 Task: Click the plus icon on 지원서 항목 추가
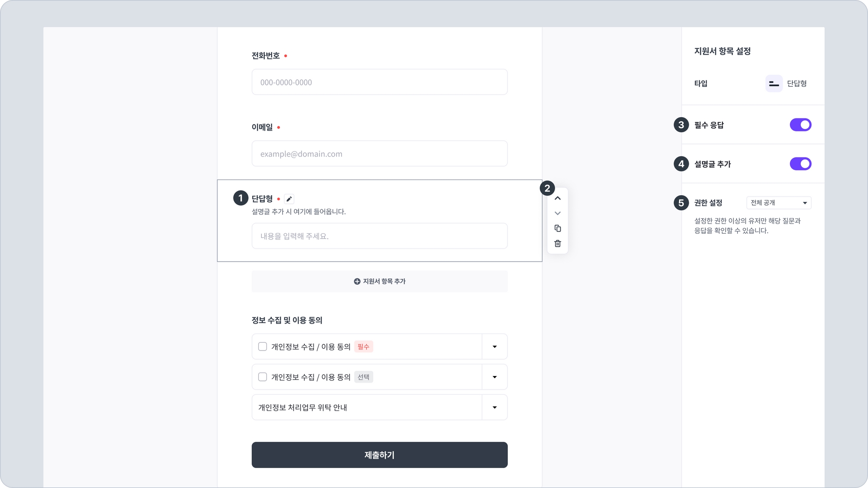[357, 282]
